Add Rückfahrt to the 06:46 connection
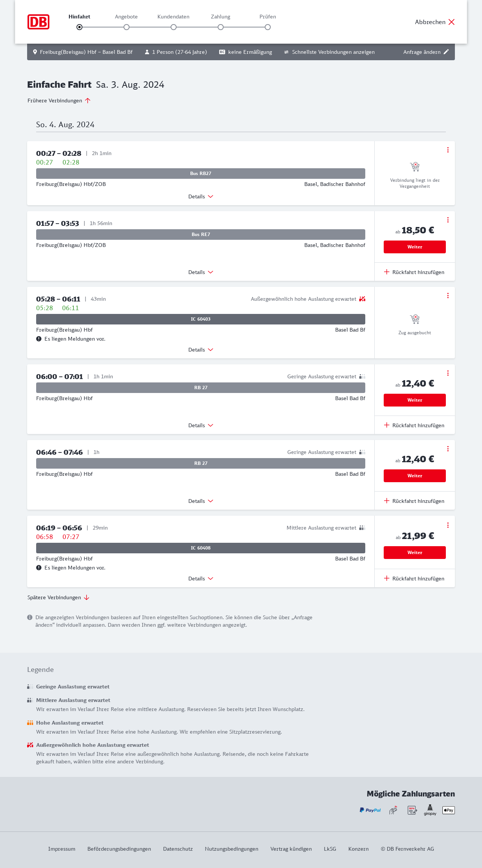The image size is (482, 868). 414,501
